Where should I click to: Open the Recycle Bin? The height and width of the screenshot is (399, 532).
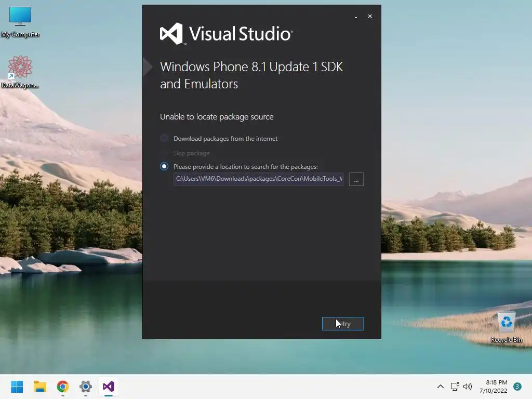[506, 327]
